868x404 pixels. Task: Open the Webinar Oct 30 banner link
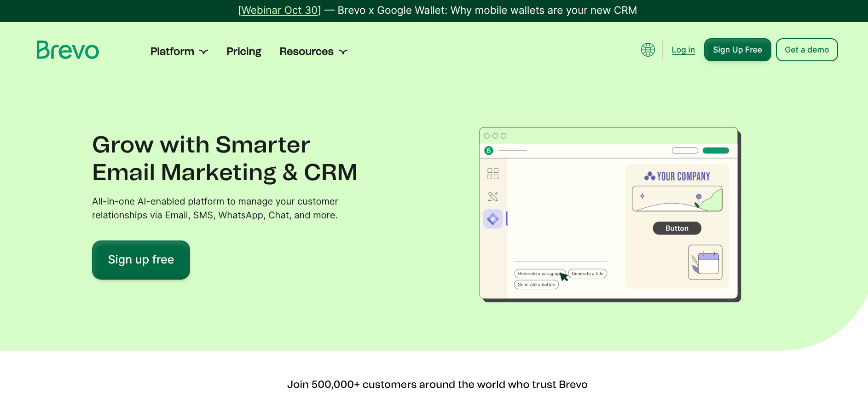point(279,10)
